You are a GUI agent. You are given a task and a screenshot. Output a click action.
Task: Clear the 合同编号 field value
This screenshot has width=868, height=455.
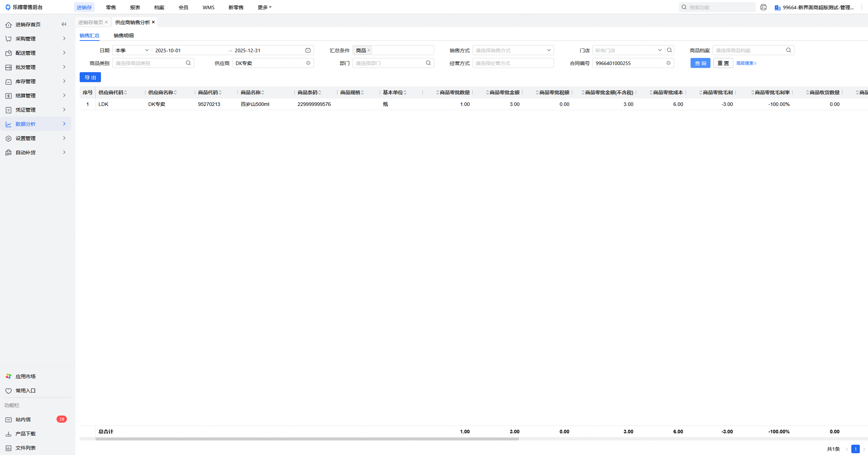click(669, 63)
